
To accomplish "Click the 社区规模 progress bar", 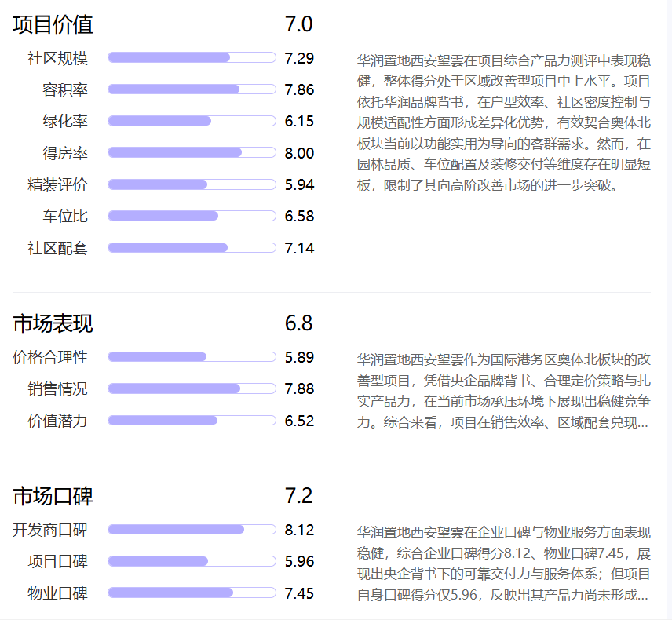I will 192,57.
